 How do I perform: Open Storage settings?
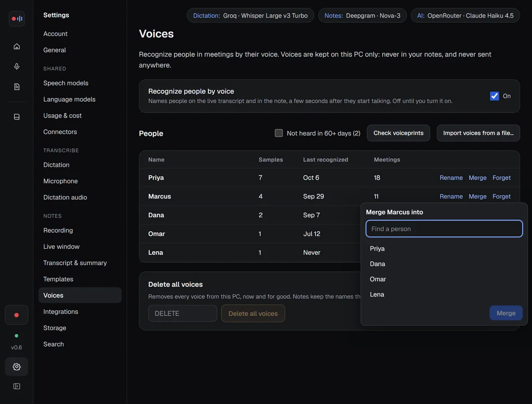55,328
